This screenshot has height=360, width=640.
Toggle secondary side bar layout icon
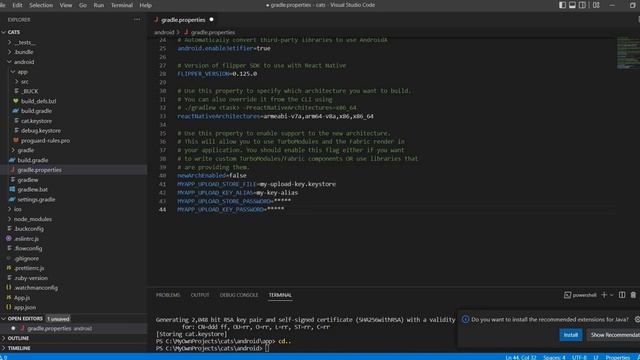point(582,5)
